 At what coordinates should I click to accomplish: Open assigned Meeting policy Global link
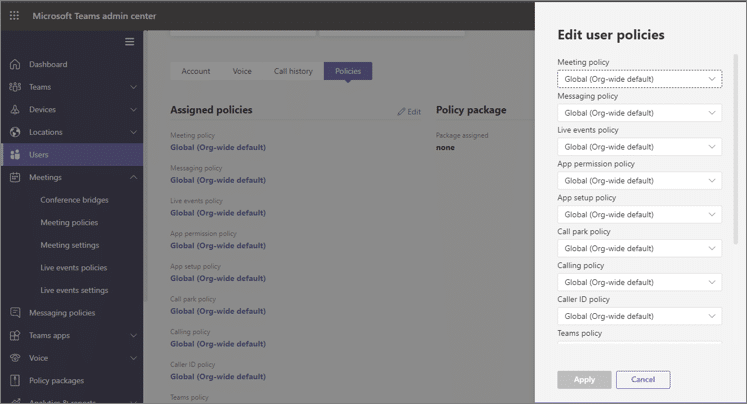[x=218, y=148]
